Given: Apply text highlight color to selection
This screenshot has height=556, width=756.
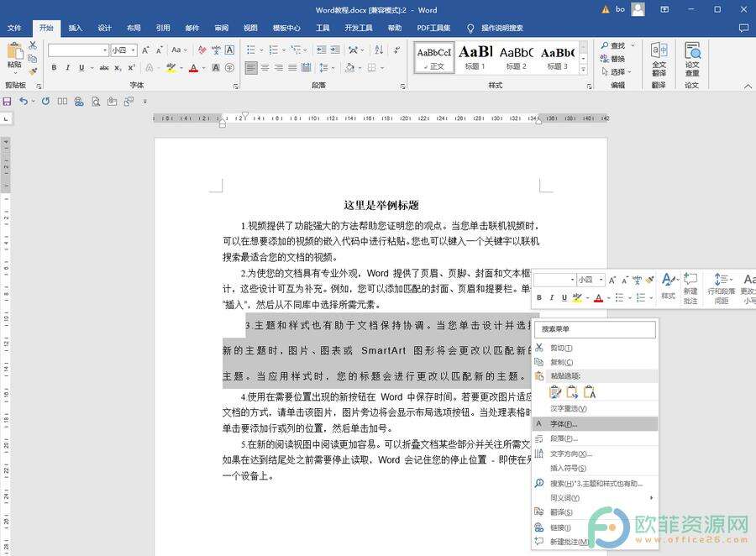Looking at the screenshot, I should pos(170,66).
